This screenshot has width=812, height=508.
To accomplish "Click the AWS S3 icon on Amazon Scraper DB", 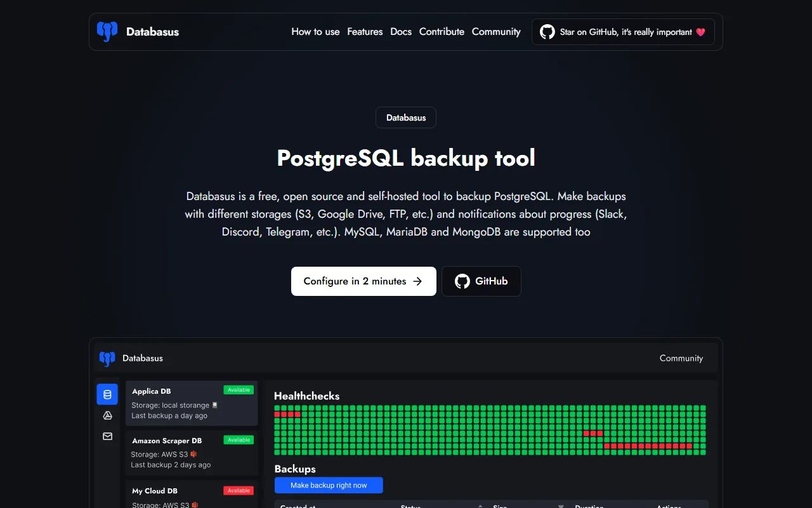I will point(193,454).
